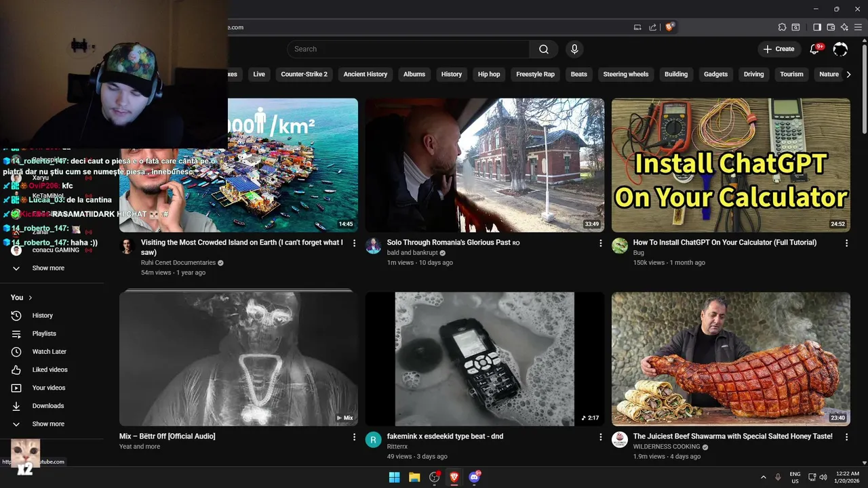Select the Freestyle Rap chip
The width and height of the screenshot is (868, 488).
point(535,75)
